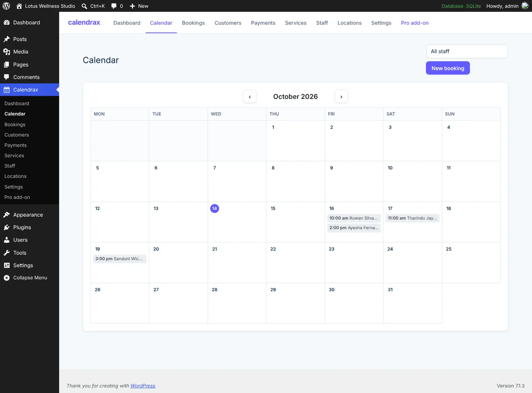Click the Posts pin icon
Image resolution: width=532 pixels, height=393 pixels.
pyautogui.click(x=7, y=39)
